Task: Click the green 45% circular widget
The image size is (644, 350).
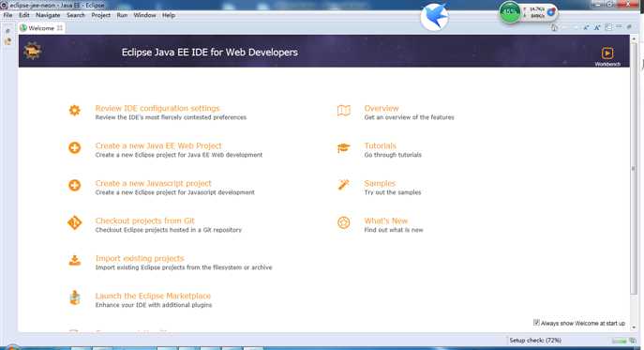Action: (x=510, y=12)
